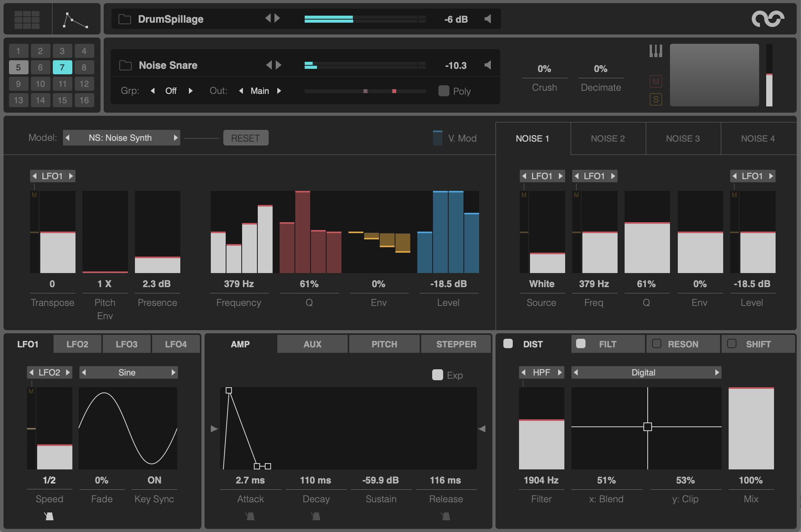Viewport: 801px width, 532px height.
Task: Open the pad grid view icon
Action: (x=27, y=19)
